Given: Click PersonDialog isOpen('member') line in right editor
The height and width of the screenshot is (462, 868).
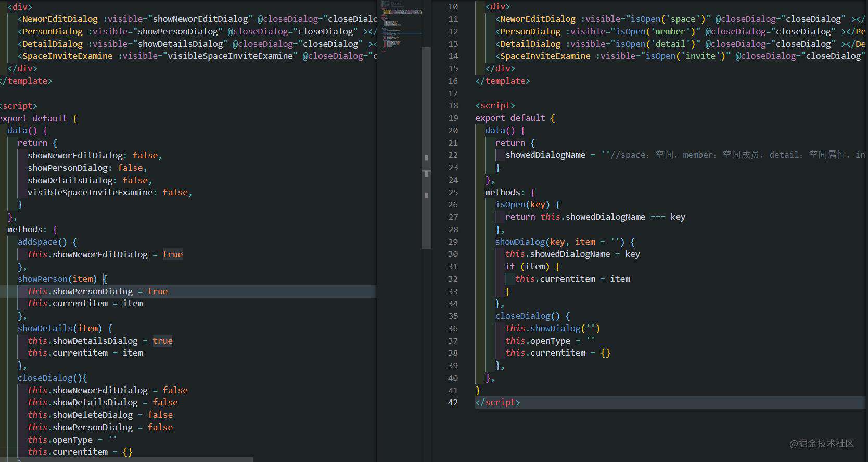Looking at the screenshot, I should 680,32.
